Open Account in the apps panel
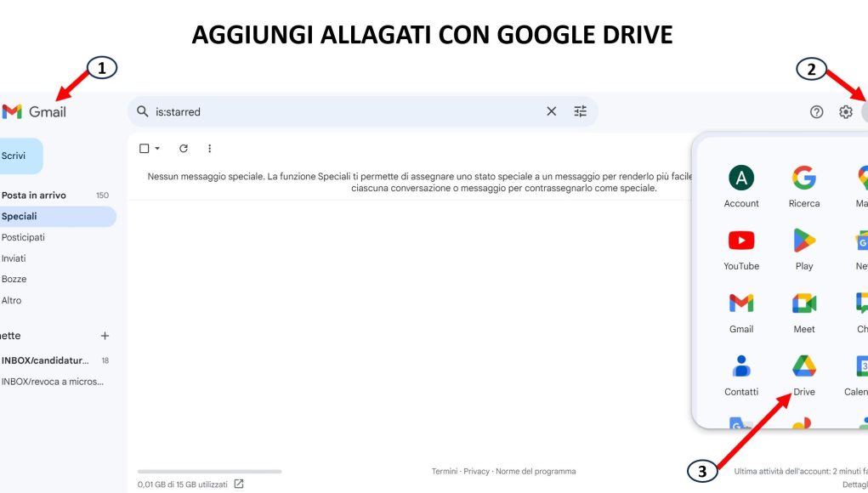 tap(741, 187)
